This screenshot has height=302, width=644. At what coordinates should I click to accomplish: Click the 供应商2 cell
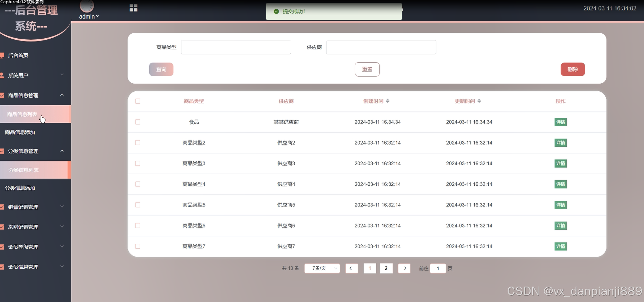(286, 143)
